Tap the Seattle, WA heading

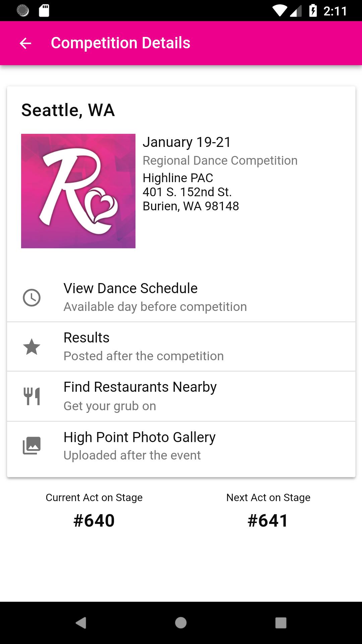[68, 110]
